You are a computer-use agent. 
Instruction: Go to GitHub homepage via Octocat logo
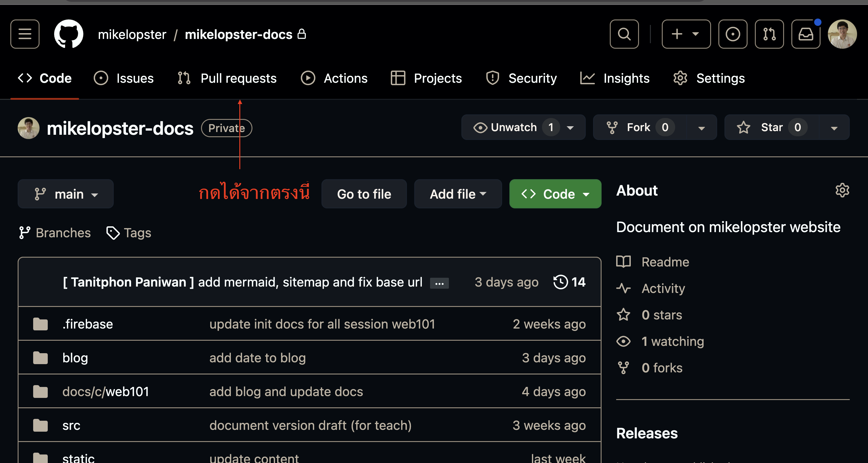click(x=69, y=34)
